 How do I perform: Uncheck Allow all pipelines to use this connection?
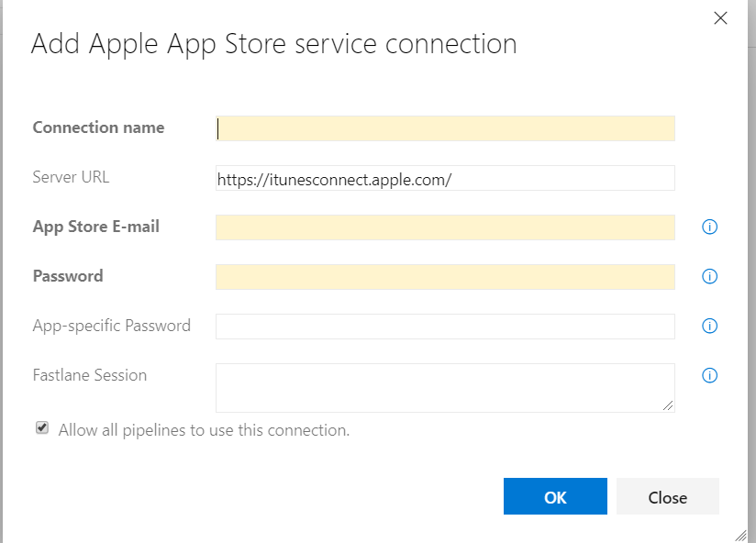[42, 427]
